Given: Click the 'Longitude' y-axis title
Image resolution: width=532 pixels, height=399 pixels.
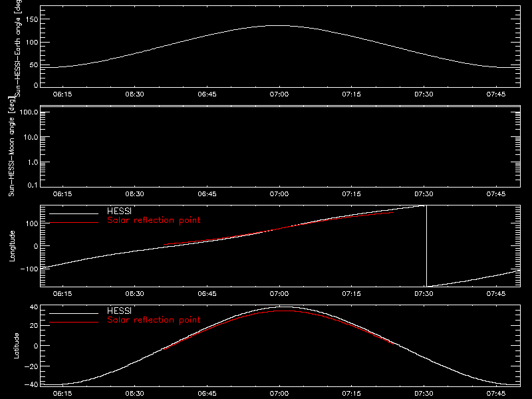Looking at the screenshot, I should click(12, 246).
